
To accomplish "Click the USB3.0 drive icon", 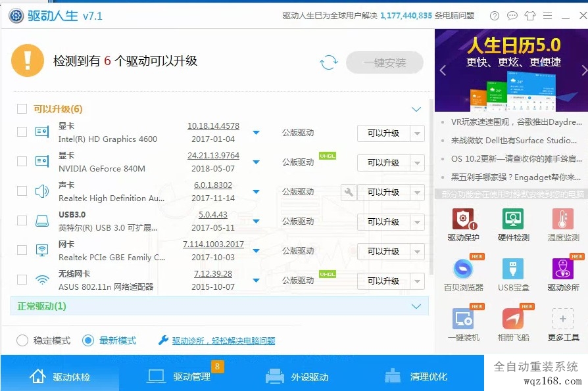I will (42, 221).
